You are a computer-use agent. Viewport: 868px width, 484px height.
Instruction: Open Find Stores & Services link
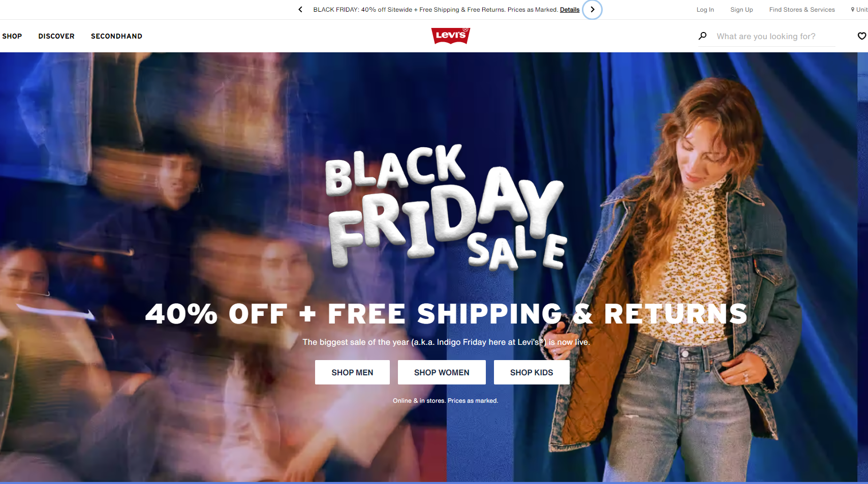[802, 10]
